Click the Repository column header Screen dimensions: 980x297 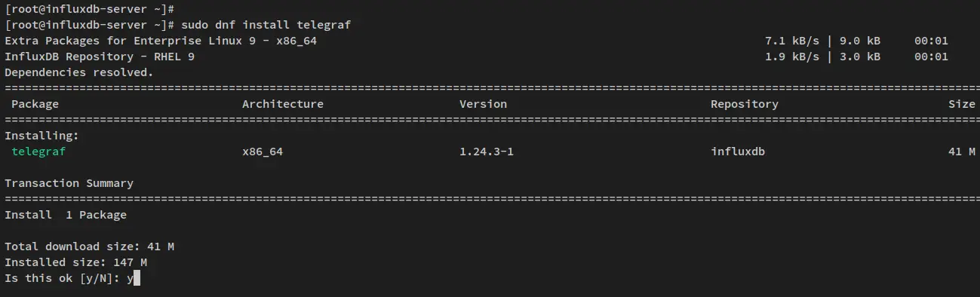pyautogui.click(x=745, y=104)
